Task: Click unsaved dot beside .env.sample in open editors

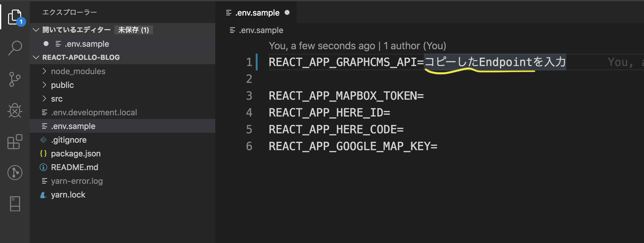Action: coord(46,44)
